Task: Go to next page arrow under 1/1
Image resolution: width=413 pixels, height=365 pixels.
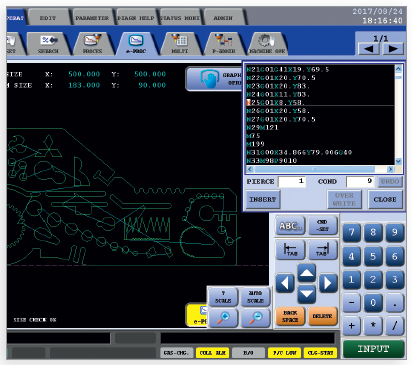Action: [x=393, y=49]
